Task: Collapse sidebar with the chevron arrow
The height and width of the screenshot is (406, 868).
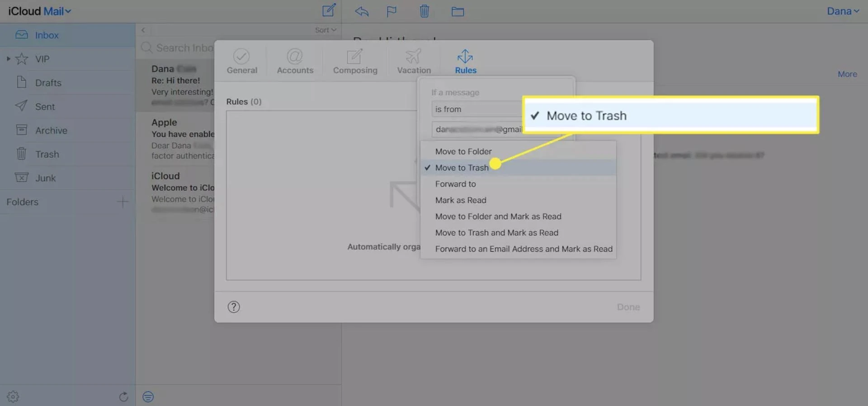Action: 143,30
